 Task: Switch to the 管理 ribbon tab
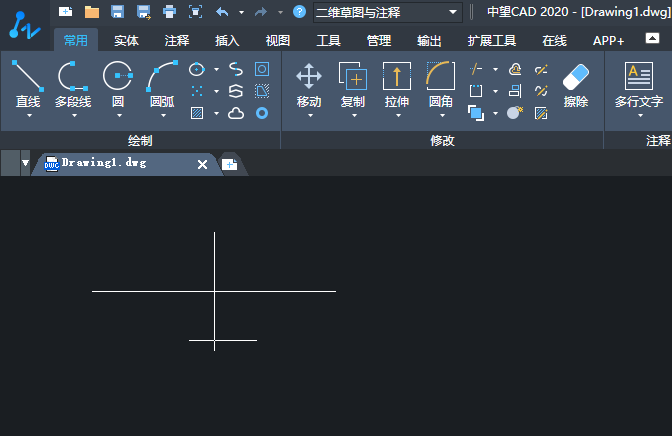click(x=379, y=41)
